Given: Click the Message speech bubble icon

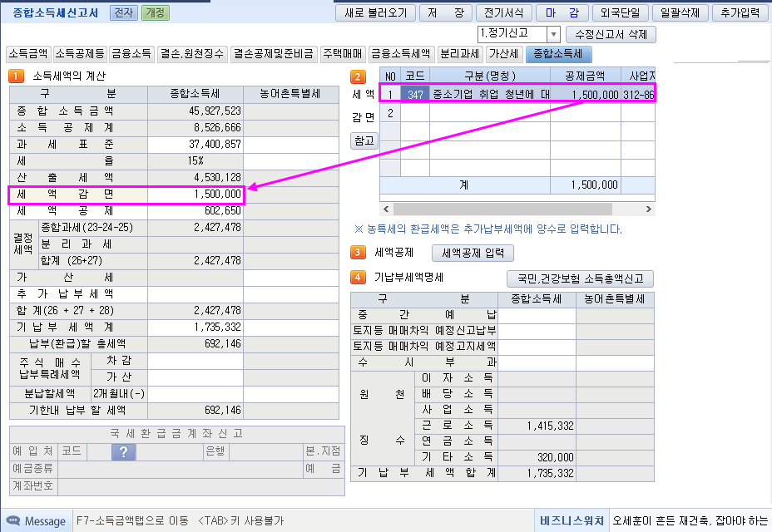Looking at the screenshot, I should point(13,520).
